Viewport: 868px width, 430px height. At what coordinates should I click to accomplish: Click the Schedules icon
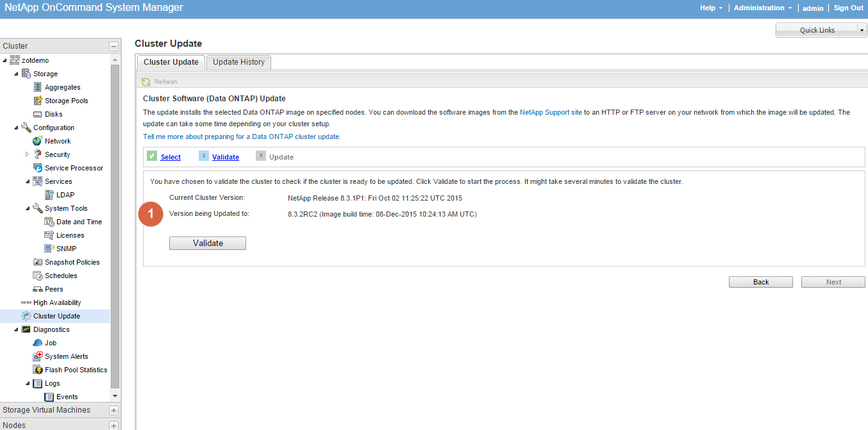point(38,276)
